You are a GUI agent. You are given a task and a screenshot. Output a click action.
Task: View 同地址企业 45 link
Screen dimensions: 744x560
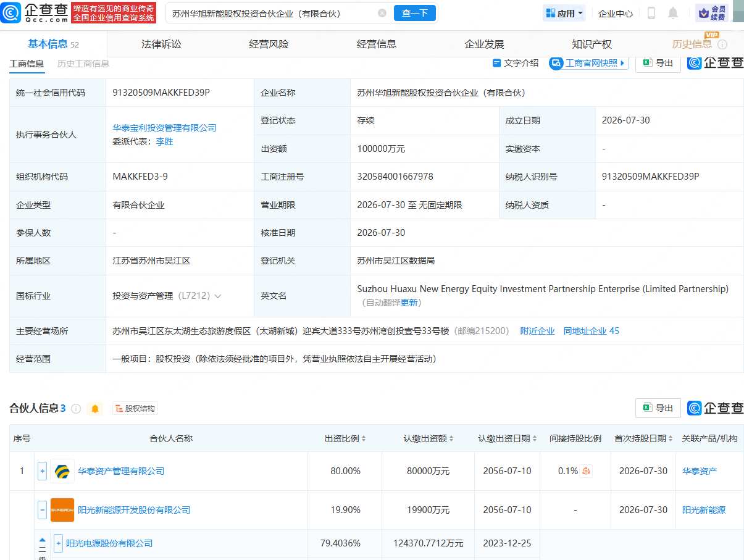591,331
